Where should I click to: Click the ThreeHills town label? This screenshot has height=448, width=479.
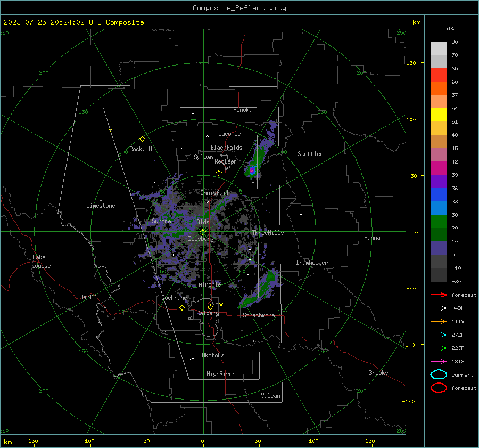[x=268, y=233]
